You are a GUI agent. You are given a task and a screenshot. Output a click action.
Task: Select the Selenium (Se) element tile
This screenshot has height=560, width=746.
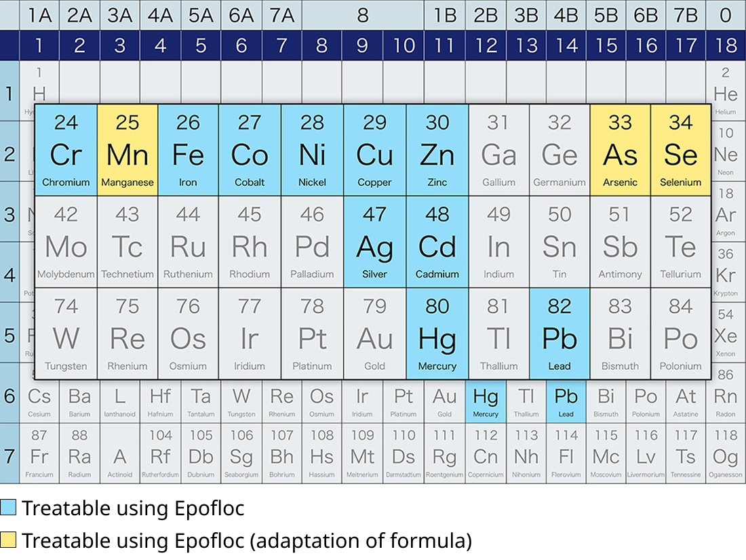coord(681,151)
